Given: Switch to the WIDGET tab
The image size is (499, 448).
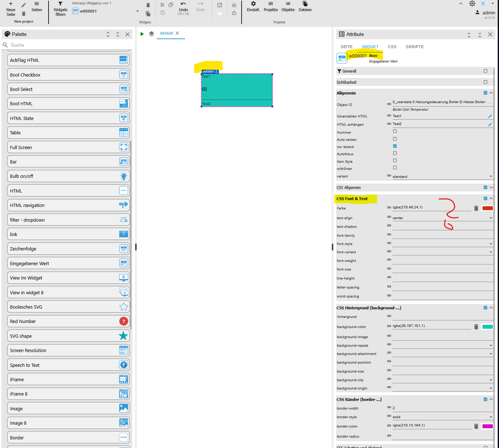Looking at the screenshot, I should (370, 47).
